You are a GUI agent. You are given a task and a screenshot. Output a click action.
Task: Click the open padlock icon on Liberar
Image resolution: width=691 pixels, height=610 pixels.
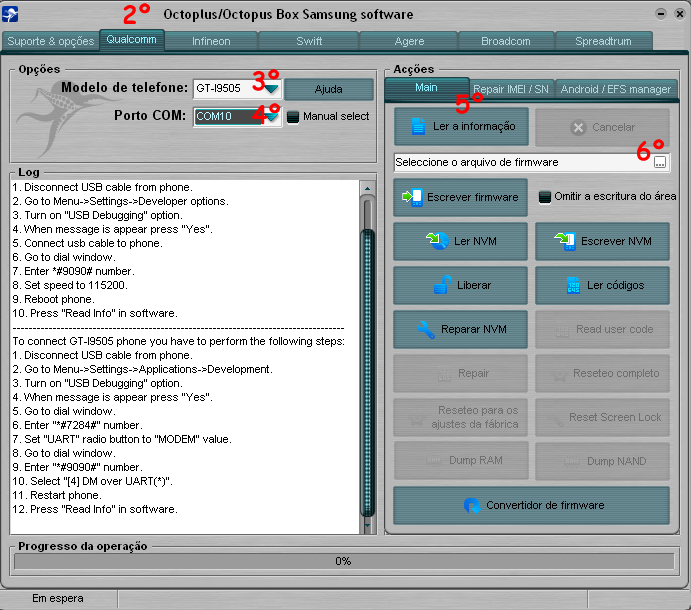pyautogui.click(x=442, y=285)
